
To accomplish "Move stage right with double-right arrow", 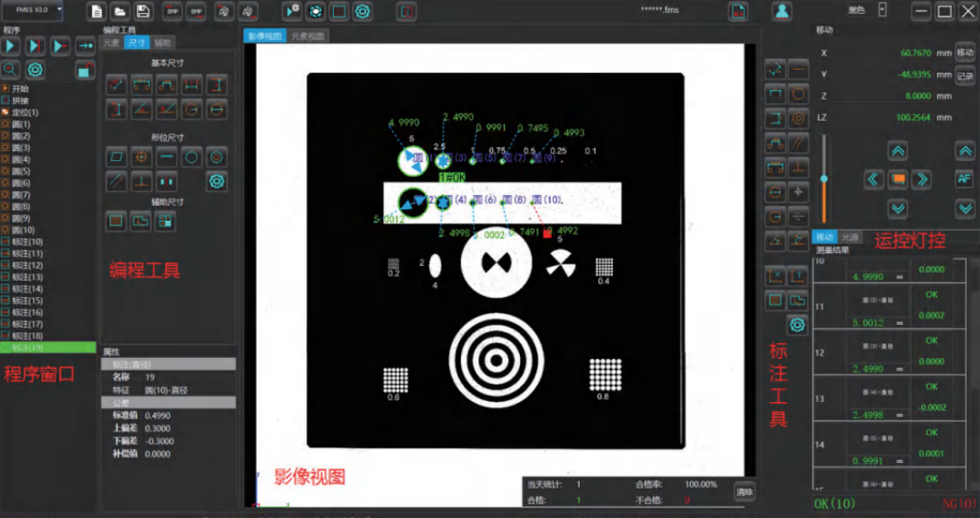I will [922, 179].
